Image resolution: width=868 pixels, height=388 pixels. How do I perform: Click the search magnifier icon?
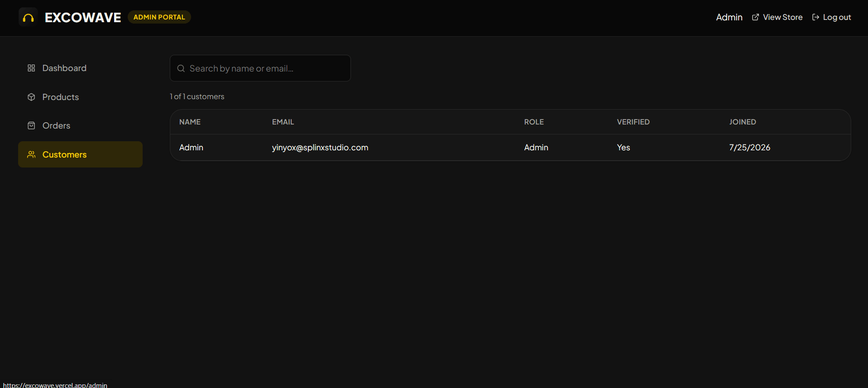pyautogui.click(x=181, y=68)
